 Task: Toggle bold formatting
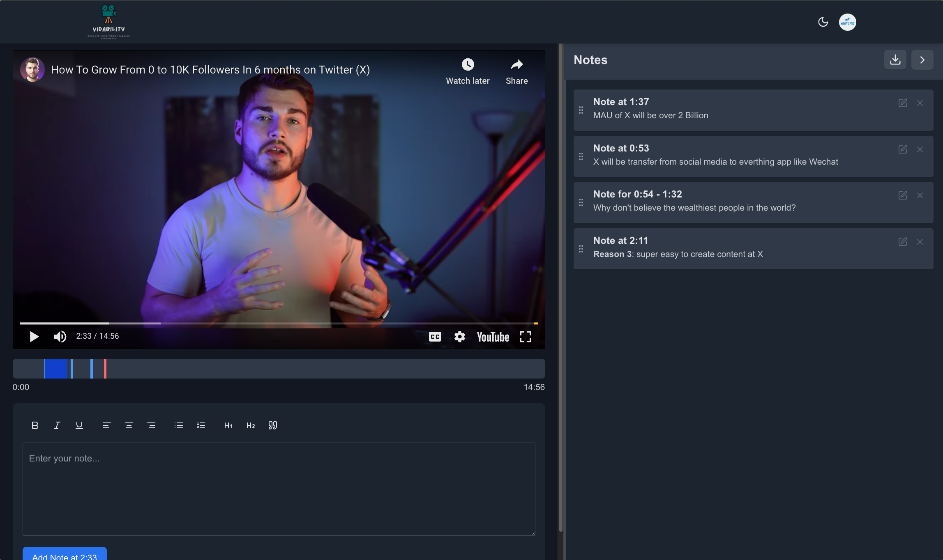pos(35,425)
